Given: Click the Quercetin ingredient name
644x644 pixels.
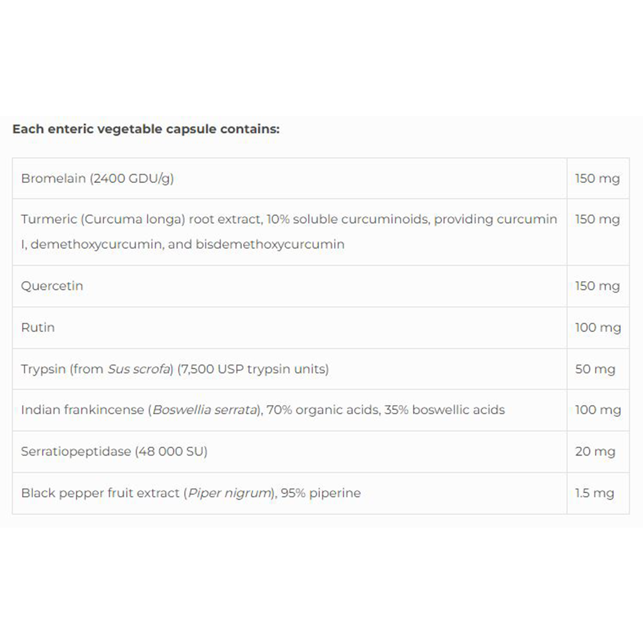Looking at the screenshot, I should coord(52,286).
